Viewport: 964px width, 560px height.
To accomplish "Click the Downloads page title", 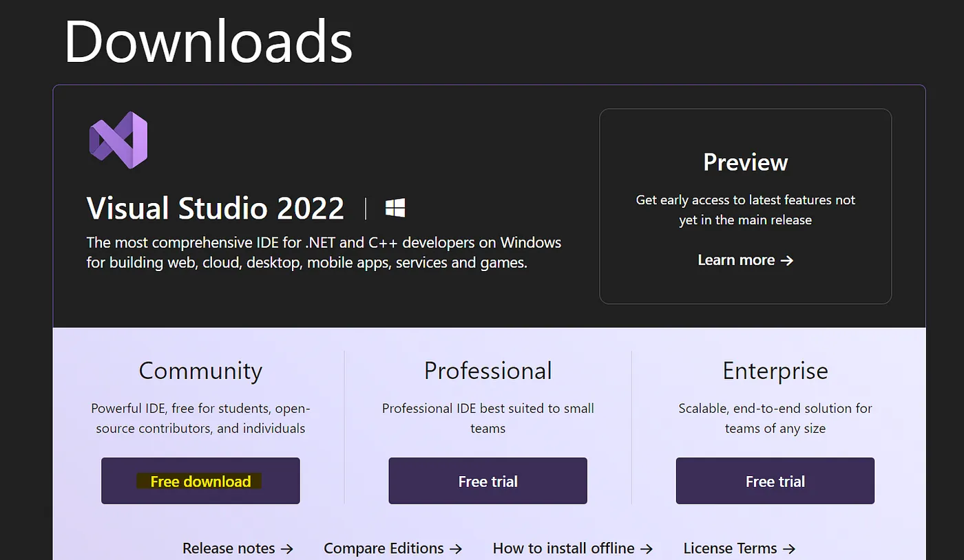I will coord(209,41).
